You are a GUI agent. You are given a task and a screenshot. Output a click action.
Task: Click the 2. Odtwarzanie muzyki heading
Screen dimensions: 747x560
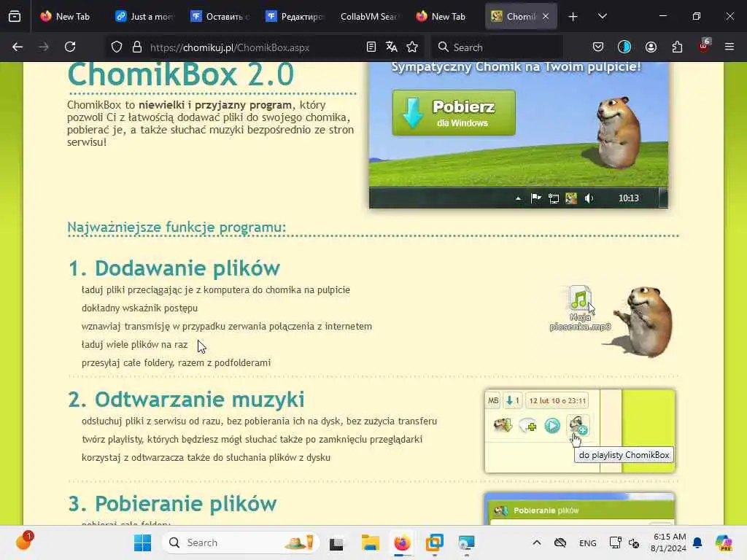pyautogui.click(x=186, y=400)
